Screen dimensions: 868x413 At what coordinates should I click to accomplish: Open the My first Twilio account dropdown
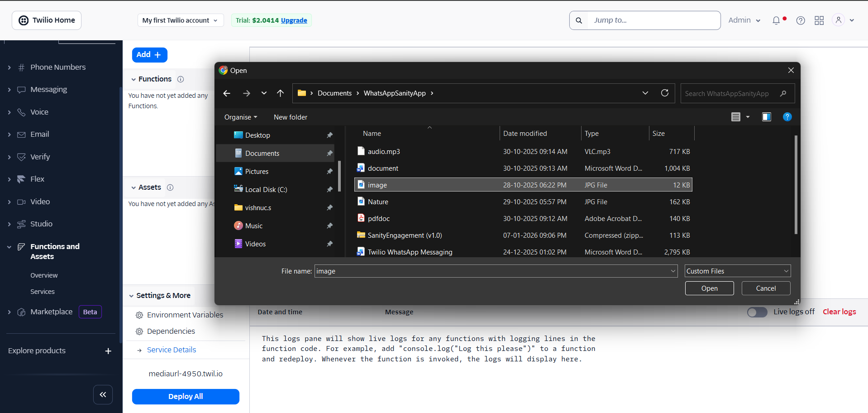pos(180,20)
